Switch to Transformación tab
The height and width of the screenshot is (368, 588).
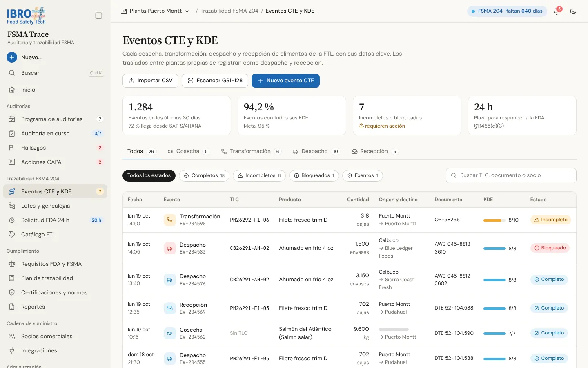tap(251, 151)
